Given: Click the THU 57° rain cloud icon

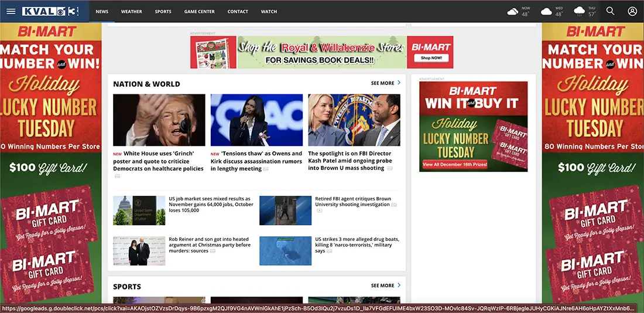Looking at the screenshot, I should pyautogui.click(x=579, y=12).
